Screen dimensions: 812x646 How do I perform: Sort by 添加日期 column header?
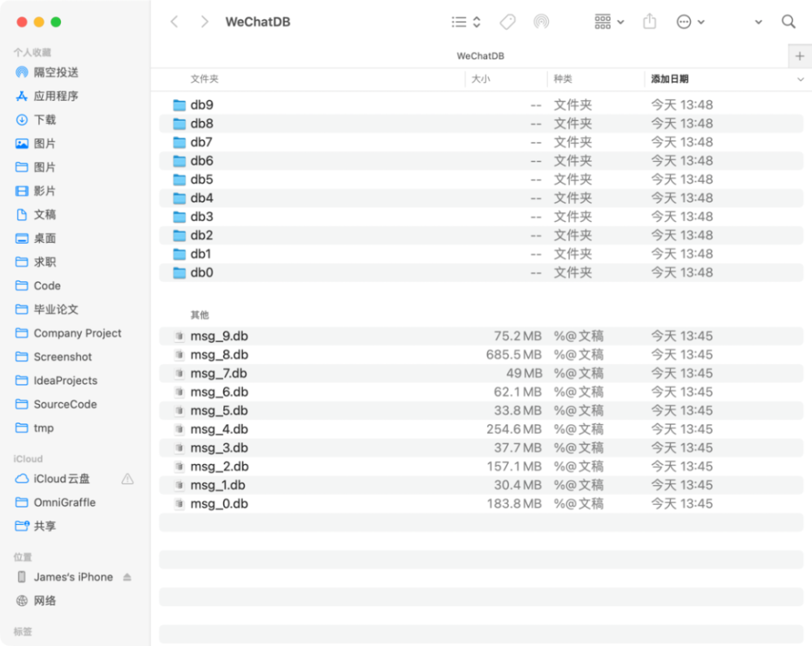click(670, 79)
